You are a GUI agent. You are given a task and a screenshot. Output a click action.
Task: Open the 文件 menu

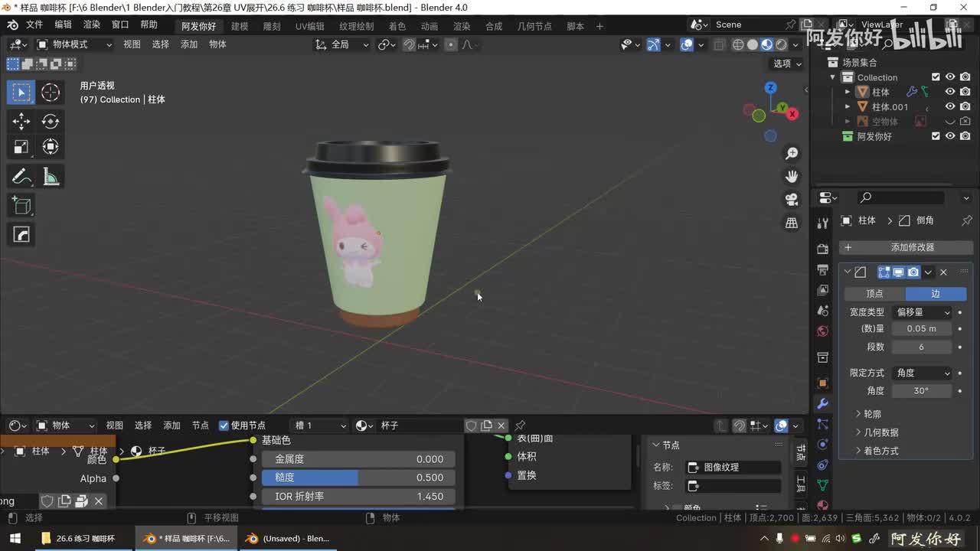[34, 24]
